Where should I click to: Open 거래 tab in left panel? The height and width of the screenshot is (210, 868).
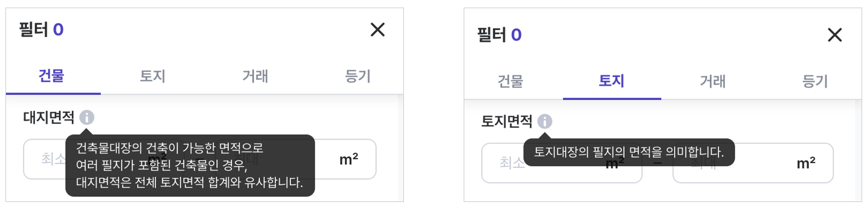click(255, 76)
